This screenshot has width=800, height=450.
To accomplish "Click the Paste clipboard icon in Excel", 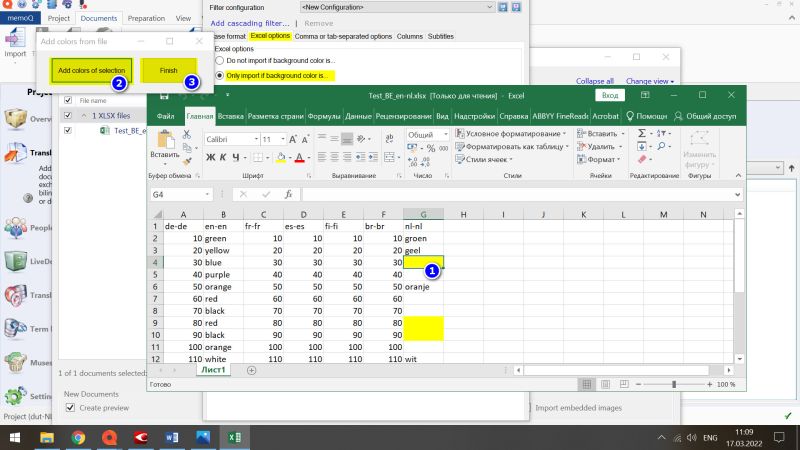I will 165,140.
